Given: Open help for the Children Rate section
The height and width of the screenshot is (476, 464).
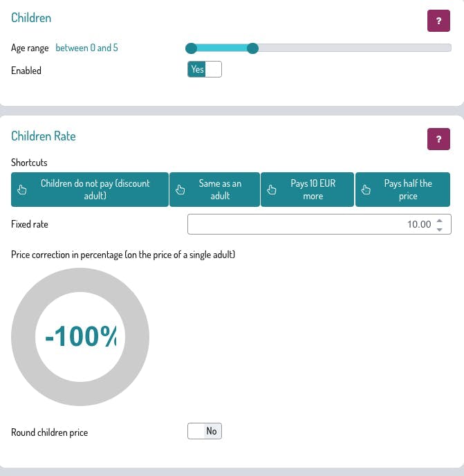Looking at the screenshot, I should (x=438, y=139).
